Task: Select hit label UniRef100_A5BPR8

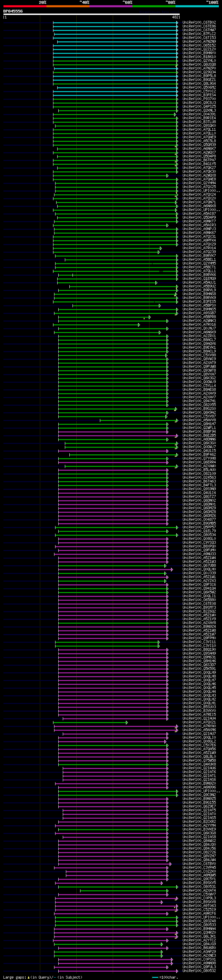Action: tap(199, 317)
